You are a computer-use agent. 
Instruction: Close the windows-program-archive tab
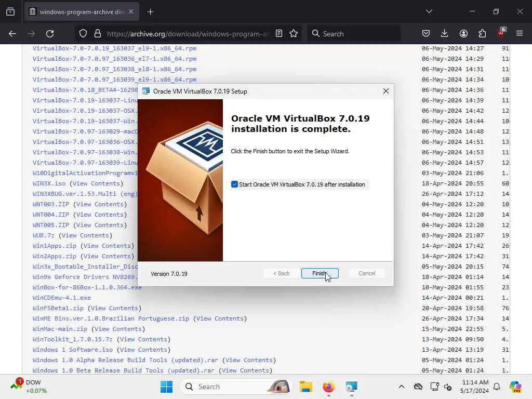[131, 11]
